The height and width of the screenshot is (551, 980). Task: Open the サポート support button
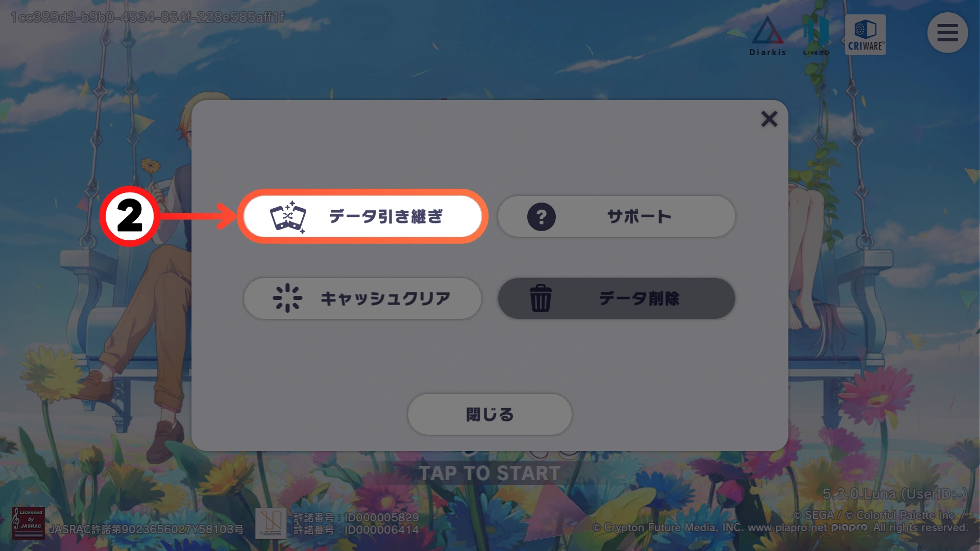617,216
